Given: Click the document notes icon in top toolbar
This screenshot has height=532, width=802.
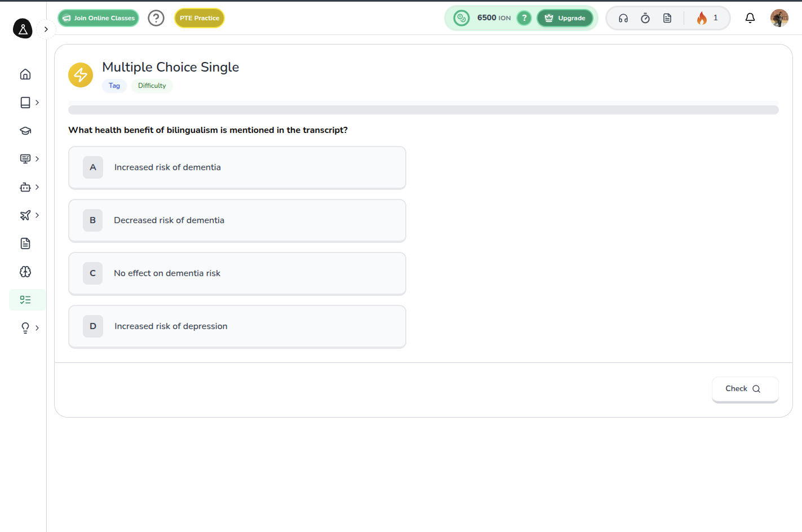Looking at the screenshot, I should [x=667, y=18].
